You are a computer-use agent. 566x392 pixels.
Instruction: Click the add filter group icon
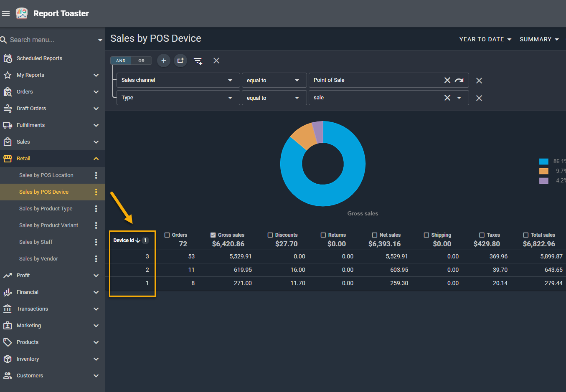tap(180, 61)
